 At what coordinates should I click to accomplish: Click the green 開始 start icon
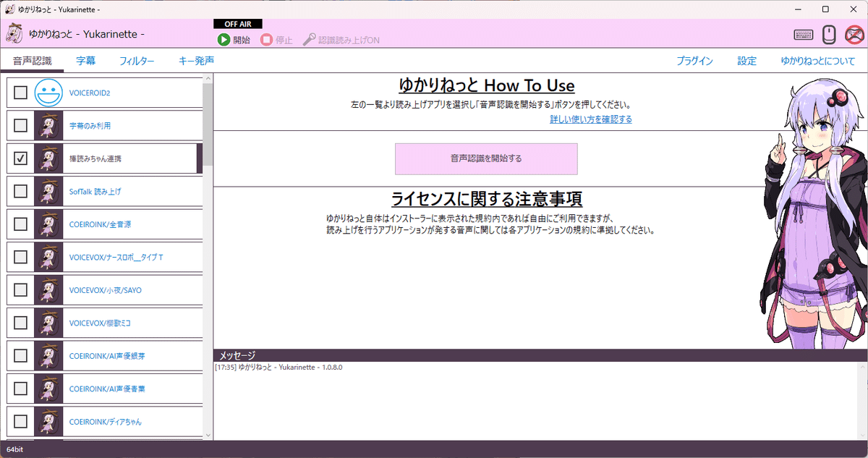[x=224, y=40]
